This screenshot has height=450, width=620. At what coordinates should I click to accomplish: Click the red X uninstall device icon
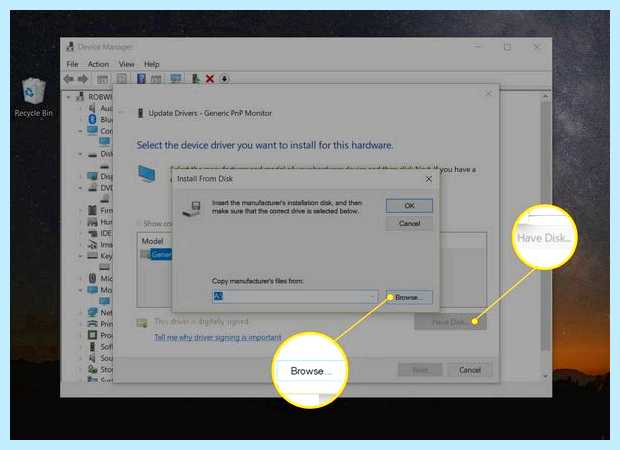[210, 79]
